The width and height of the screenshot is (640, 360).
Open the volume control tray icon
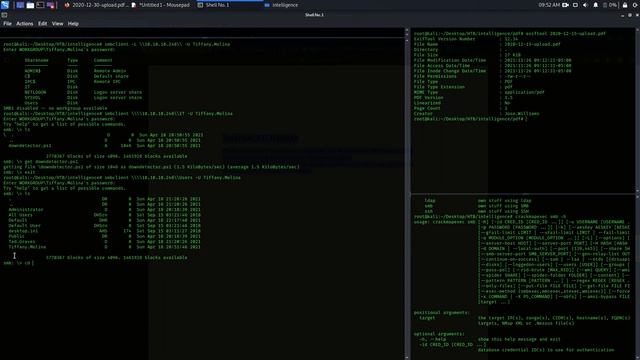coord(585,5)
